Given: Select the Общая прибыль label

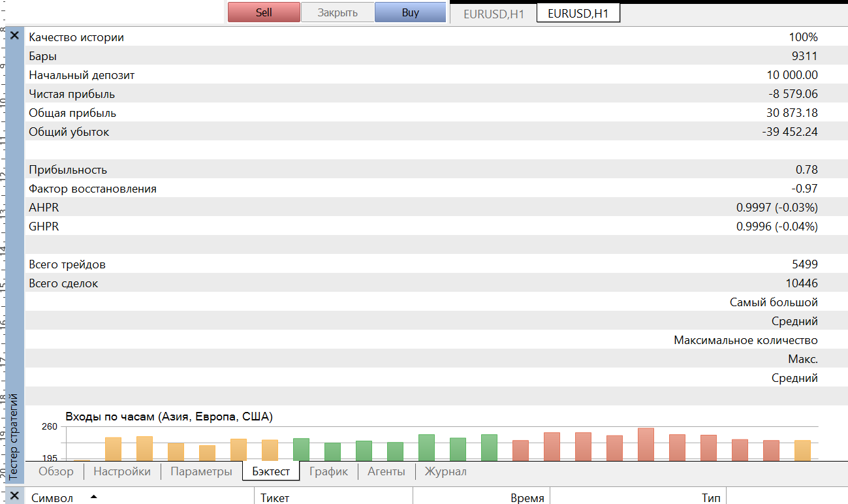Looking at the screenshot, I should tap(72, 113).
